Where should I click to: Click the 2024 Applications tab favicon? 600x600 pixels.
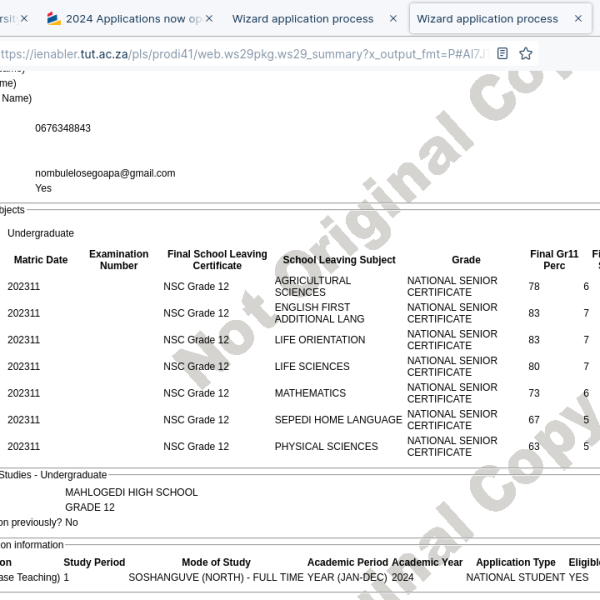point(54,18)
